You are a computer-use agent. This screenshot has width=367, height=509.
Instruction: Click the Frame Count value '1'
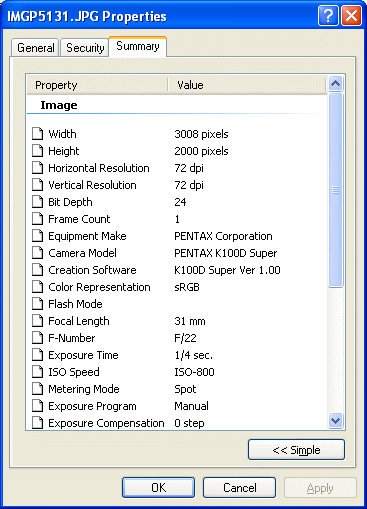pos(177,219)
